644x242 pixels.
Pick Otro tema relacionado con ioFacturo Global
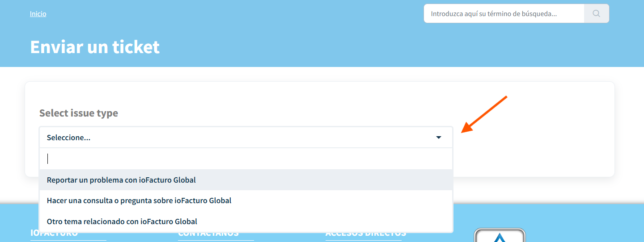[x=246, y=221]
